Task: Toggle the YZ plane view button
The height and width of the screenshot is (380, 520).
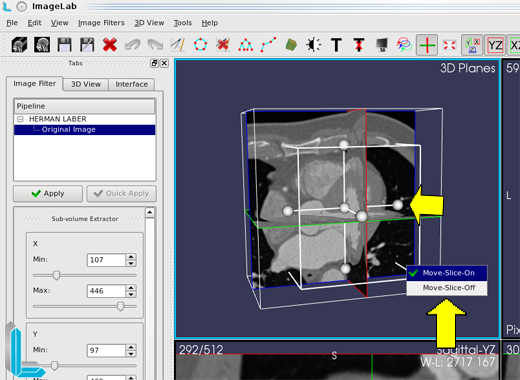Action: coord(495,45)
